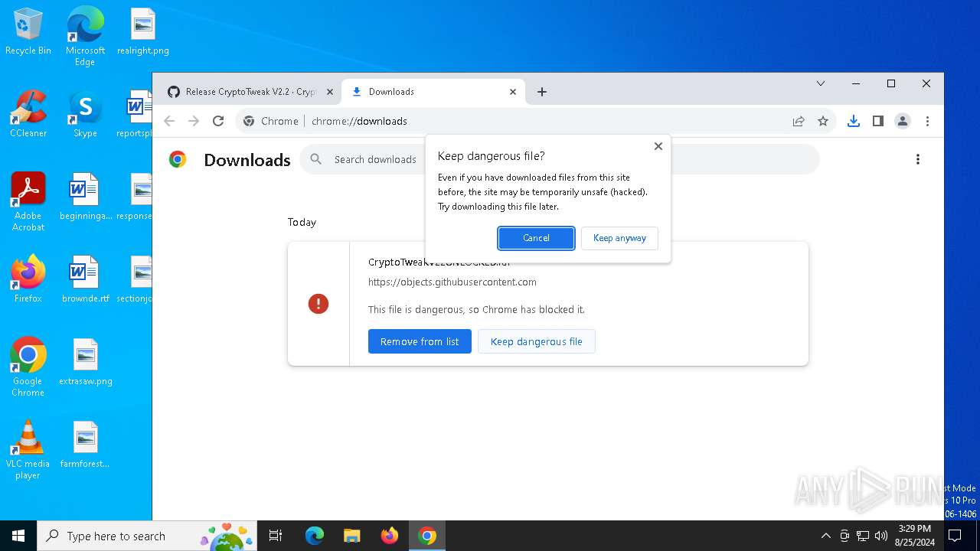Open the Chrome three-dot menu

coord(927,121)
